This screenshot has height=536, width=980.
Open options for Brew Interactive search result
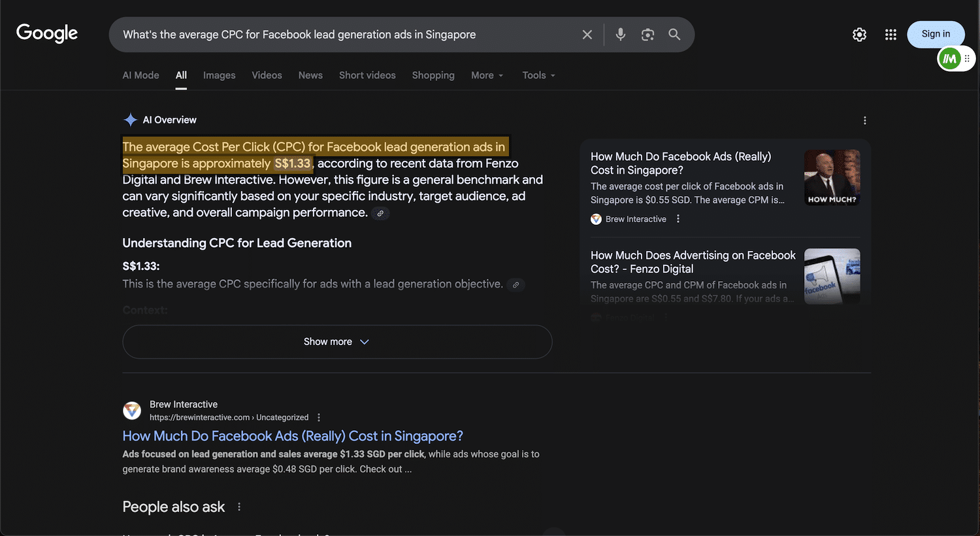pyautogui.click(x=319, y=418)
